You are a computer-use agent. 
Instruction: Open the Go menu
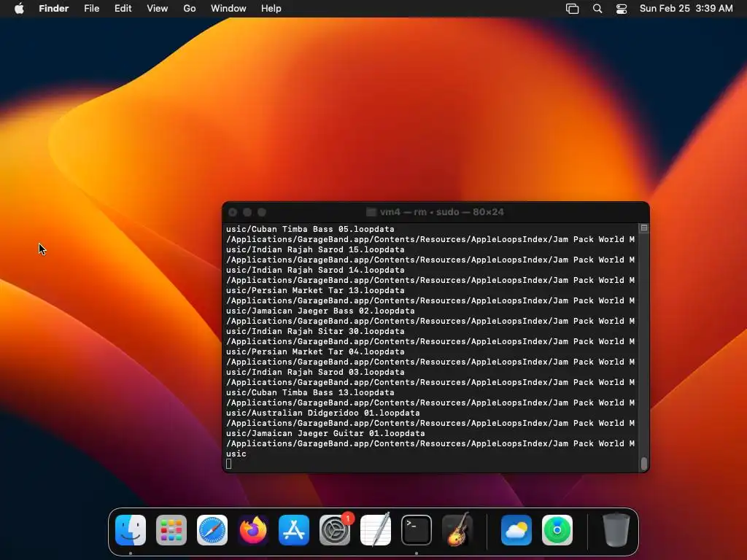190,9
